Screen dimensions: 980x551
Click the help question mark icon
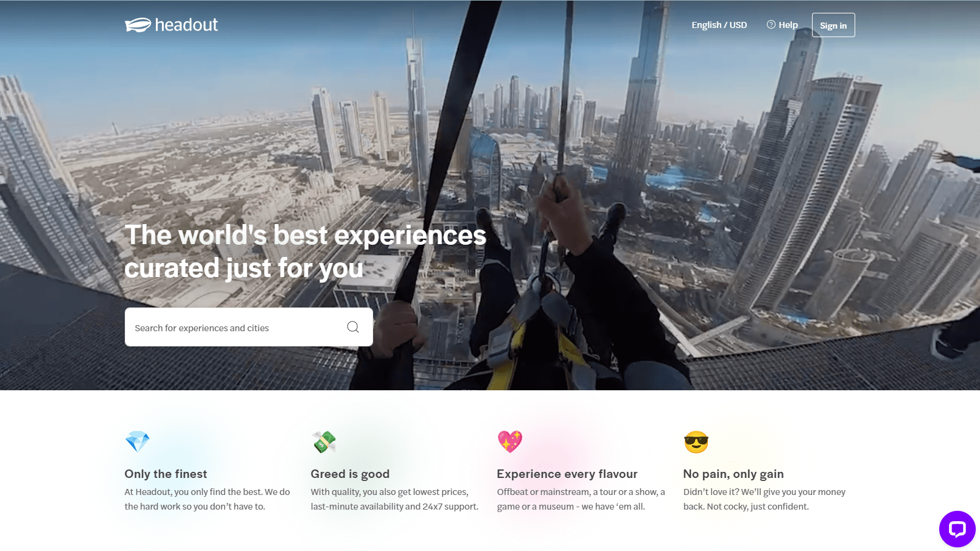(771, 25)
